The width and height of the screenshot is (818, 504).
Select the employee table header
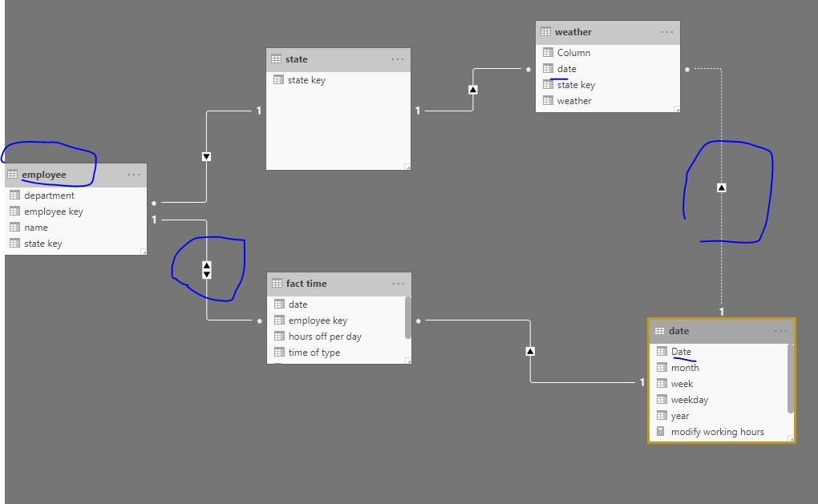(x=75, y=175)
